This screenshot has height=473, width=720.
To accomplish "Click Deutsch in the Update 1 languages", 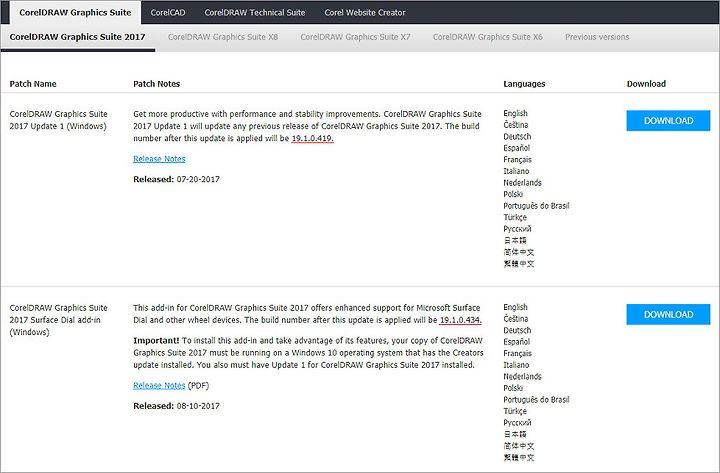I will 517,137.
